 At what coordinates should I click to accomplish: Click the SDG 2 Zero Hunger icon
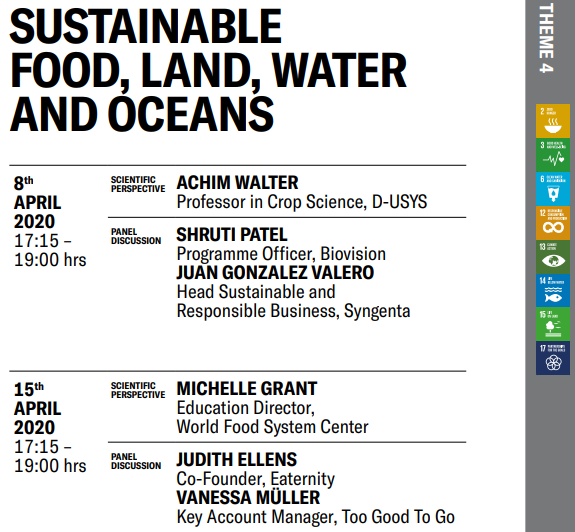(x=553, y=121)
